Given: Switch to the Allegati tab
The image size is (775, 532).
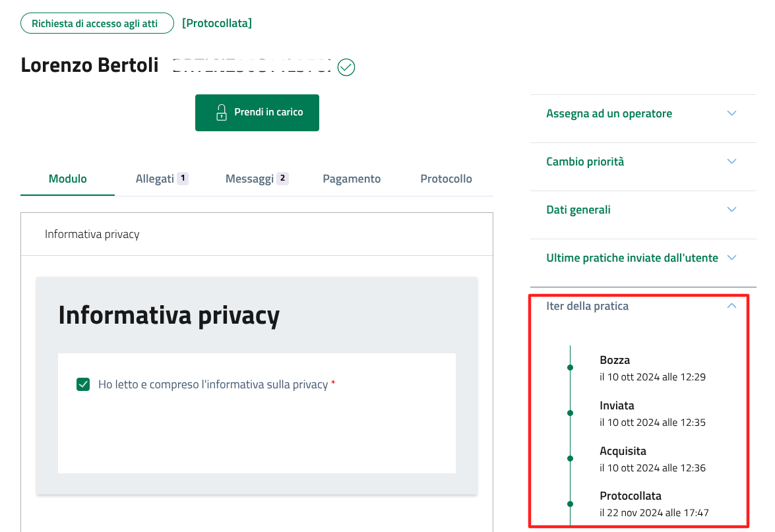Looking at the screenshot, I should (x=155, y=179).
